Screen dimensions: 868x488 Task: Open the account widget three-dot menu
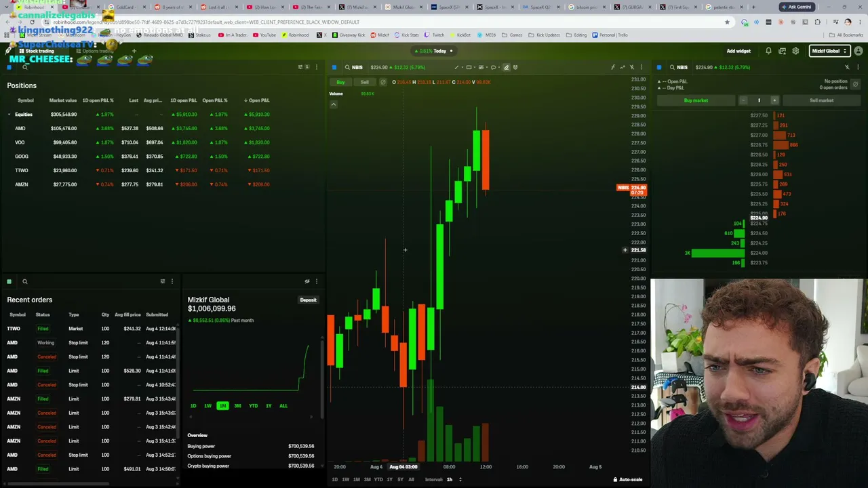point(316,281)
